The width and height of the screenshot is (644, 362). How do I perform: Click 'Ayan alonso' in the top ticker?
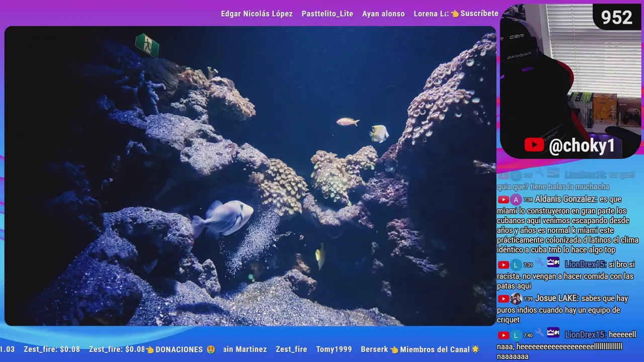tap(383, 14)
